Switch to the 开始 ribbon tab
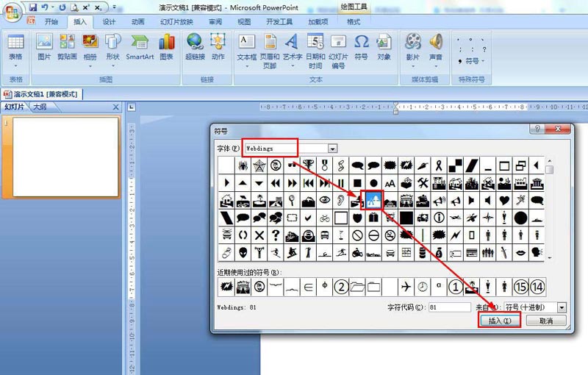588x375 pixels. (x=51, y=22)
